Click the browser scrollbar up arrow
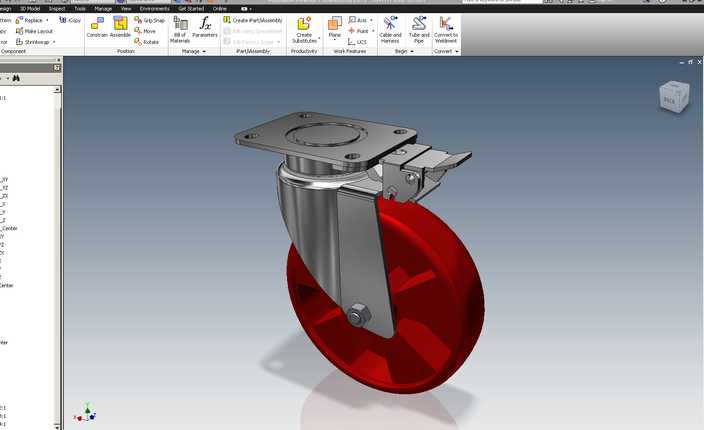 57,90
